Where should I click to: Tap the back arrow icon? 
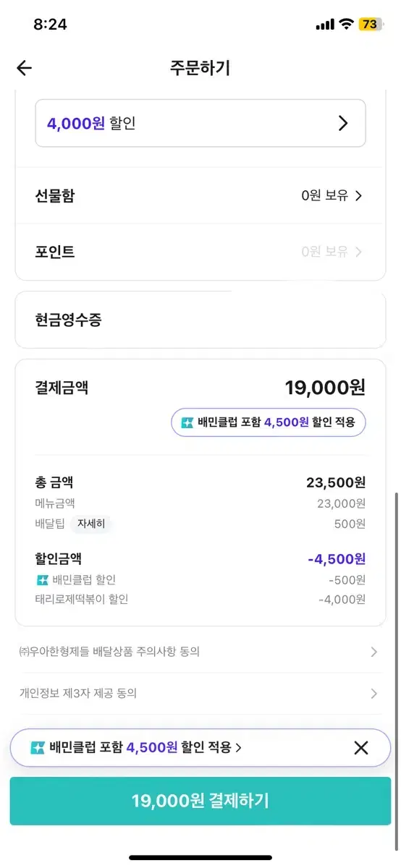[25, 68]
